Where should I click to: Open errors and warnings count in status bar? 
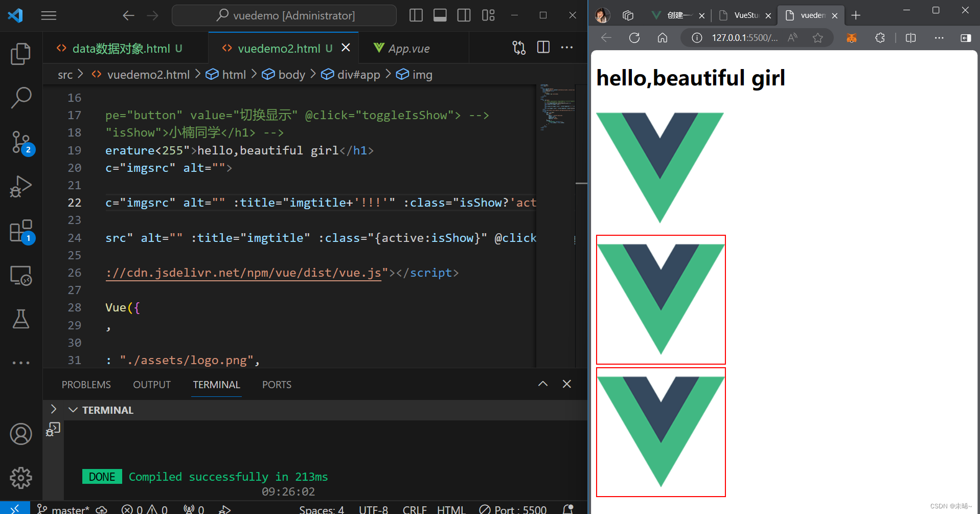point(145,509)
